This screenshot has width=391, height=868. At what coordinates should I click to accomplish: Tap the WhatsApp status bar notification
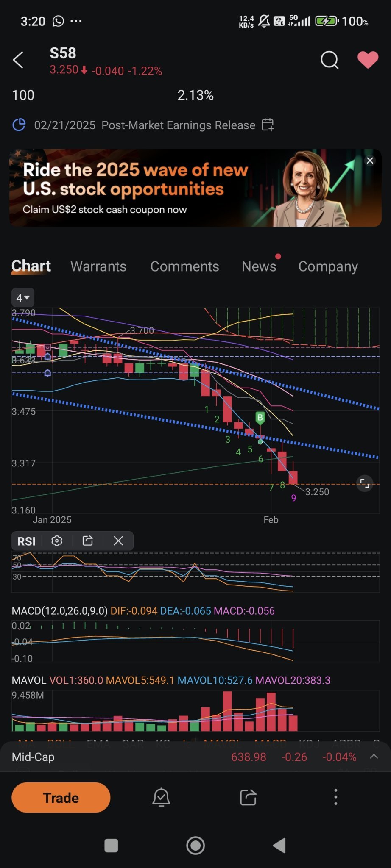pos(58,21)
